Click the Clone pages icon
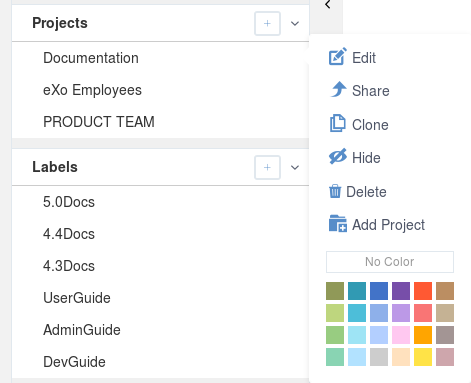Image resolution: width=471 pixels, height=383 pixels. [x=338, y=123]
